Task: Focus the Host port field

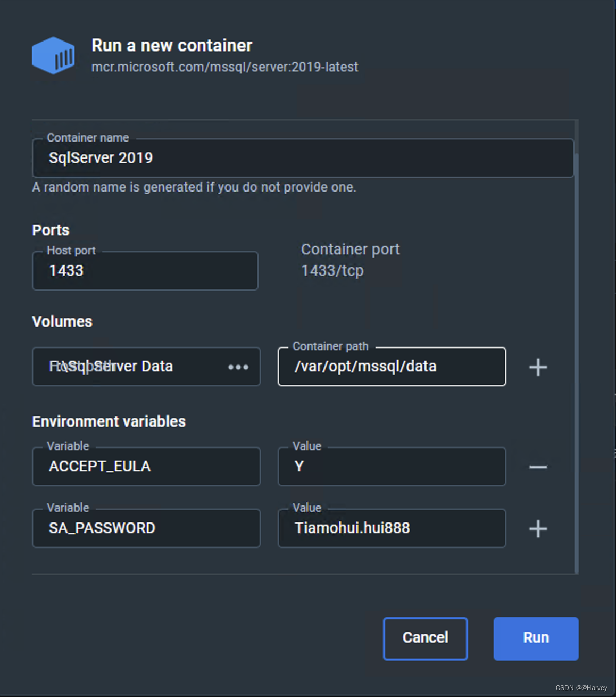Action: tap(145, 271)
